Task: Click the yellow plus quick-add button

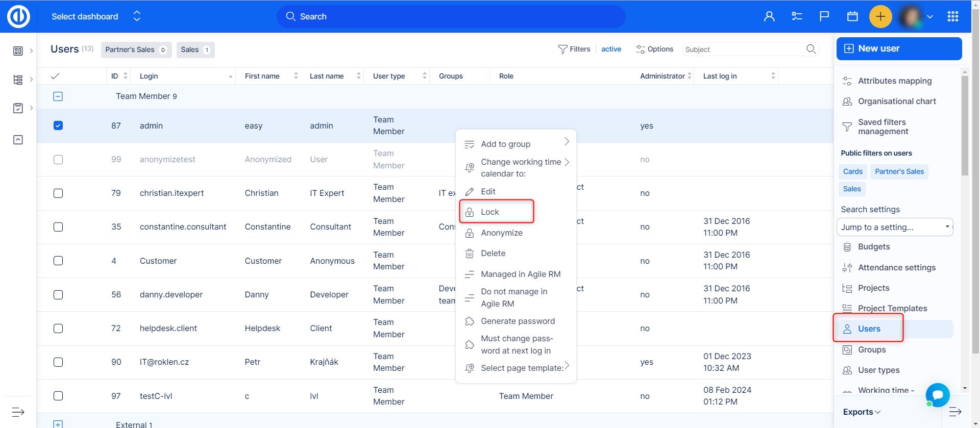Action: pyautogui.click(x=880, y=16)
